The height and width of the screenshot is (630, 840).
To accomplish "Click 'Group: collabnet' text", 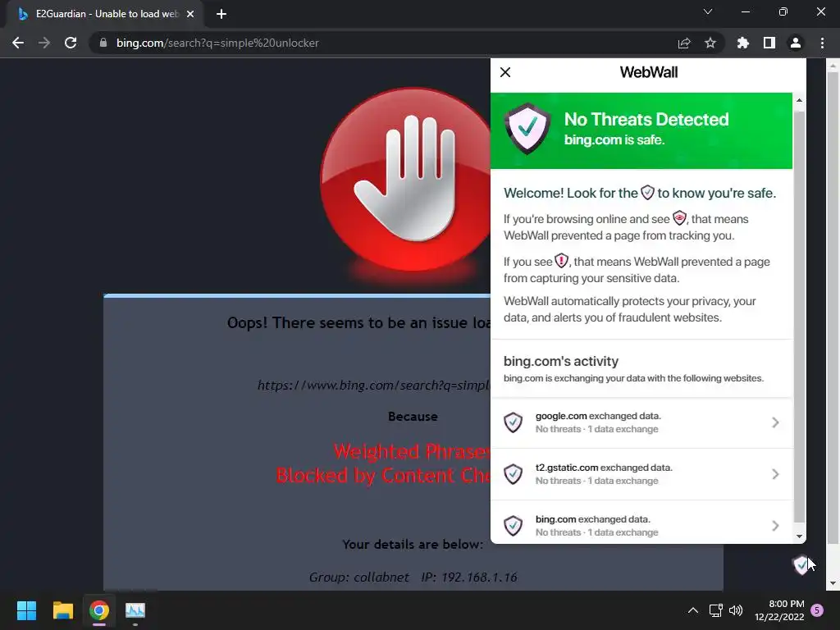I will pos(359,577).
